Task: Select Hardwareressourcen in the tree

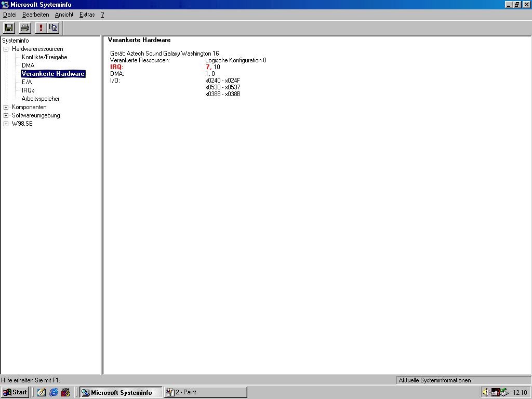Action: coord(37,49)
